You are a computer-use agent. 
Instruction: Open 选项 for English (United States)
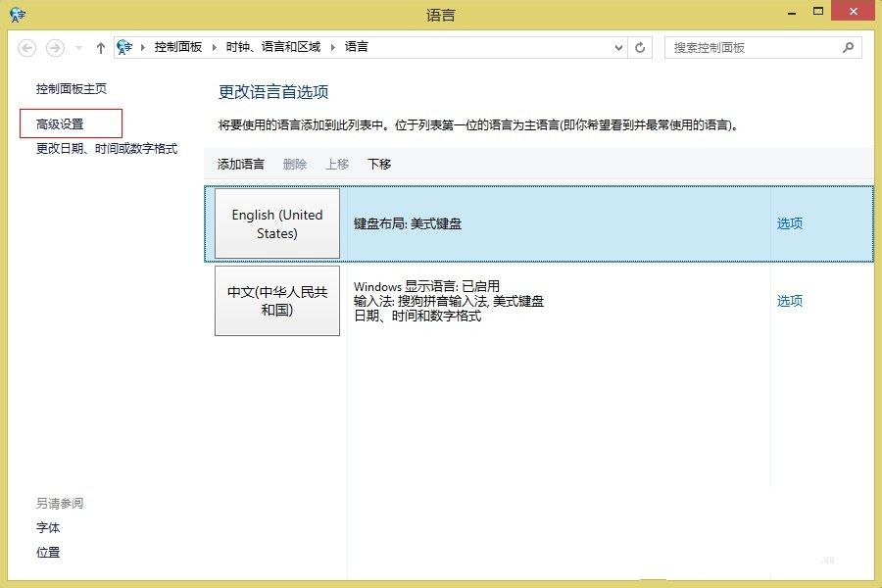coord(790,223)
